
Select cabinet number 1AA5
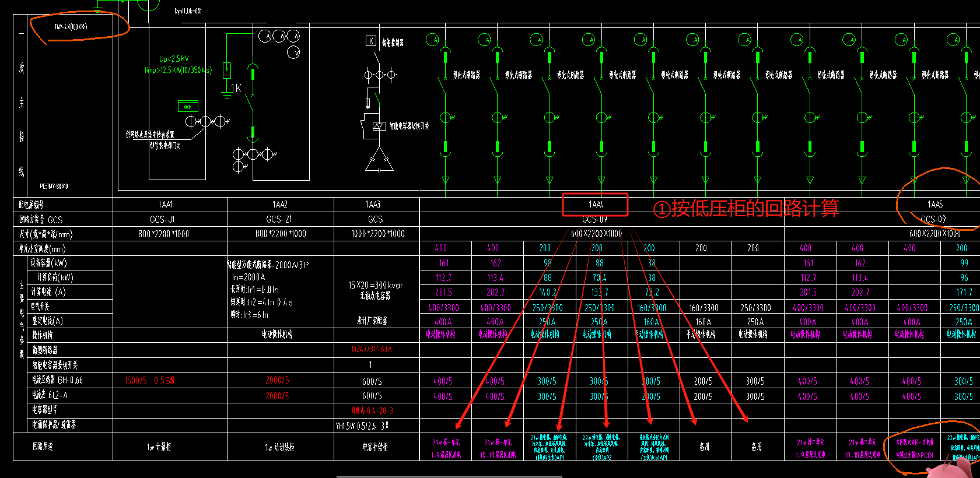935,205
